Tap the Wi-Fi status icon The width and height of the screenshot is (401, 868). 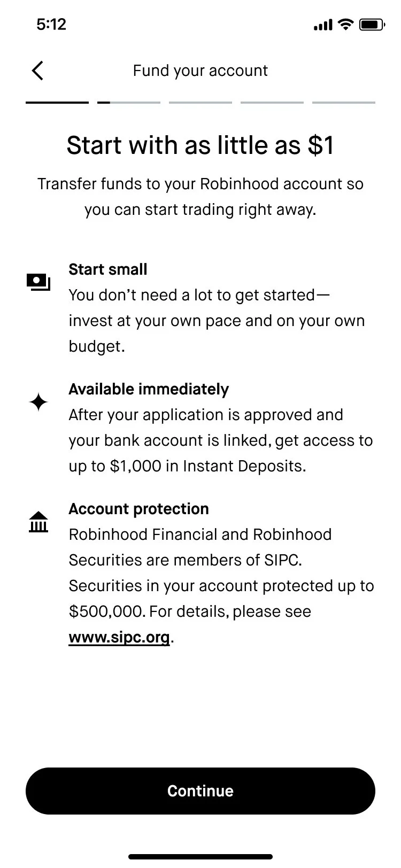click(x=346, y=25)
